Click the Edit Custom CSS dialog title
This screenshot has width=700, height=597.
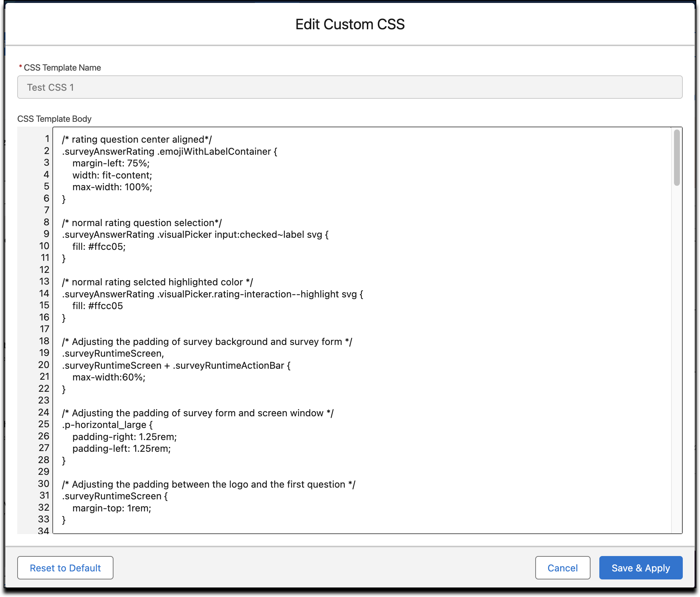tap(350, 24)
